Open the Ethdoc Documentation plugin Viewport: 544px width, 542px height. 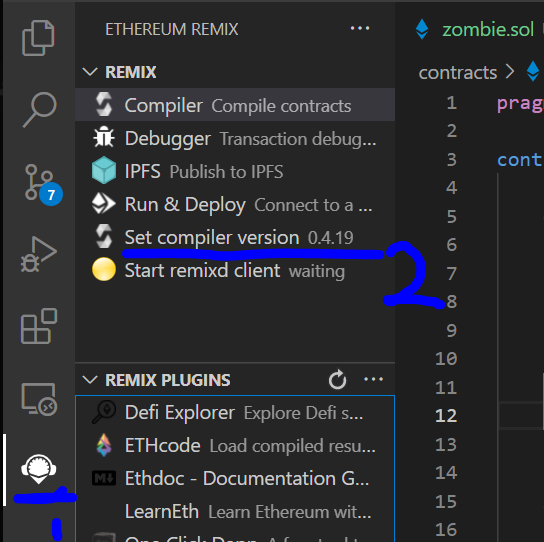click(x=235, y=478)
